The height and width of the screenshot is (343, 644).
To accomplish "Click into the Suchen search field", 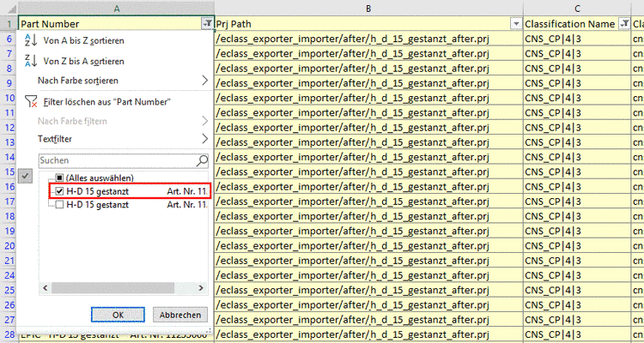I will tap(116, 159).
